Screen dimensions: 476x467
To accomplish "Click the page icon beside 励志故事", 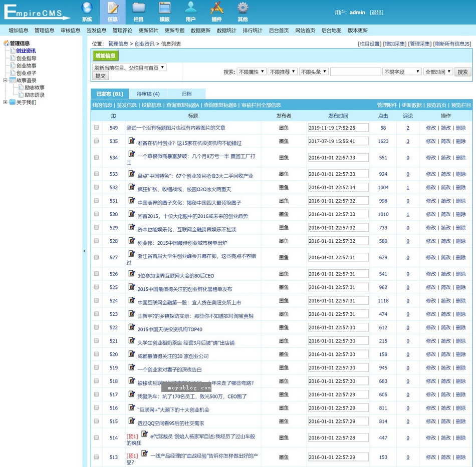I will click(x=21, y=87).
